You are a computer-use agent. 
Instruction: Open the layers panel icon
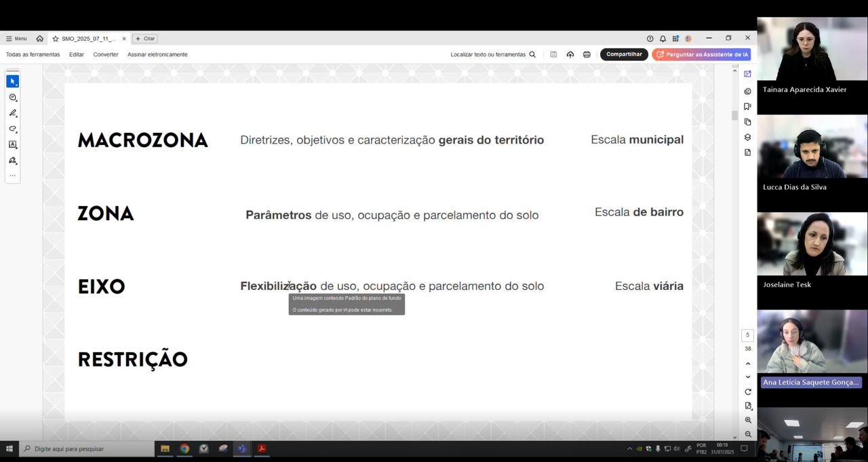[747, 138]
